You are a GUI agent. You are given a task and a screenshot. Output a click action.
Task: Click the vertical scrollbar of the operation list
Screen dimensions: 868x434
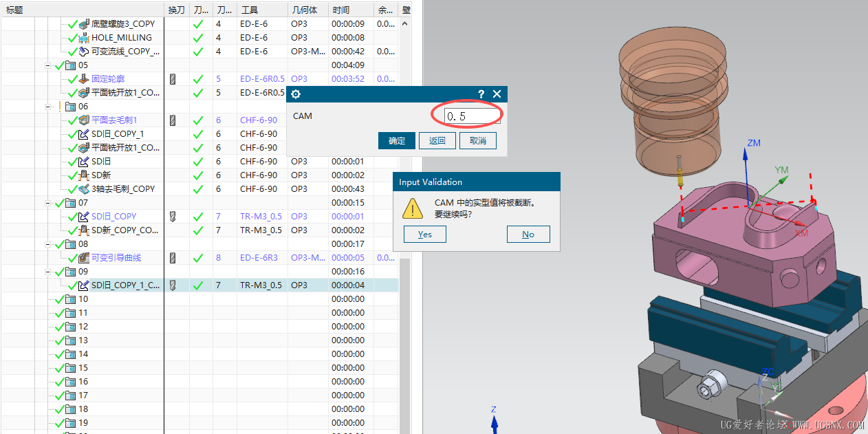coord(404,138)
